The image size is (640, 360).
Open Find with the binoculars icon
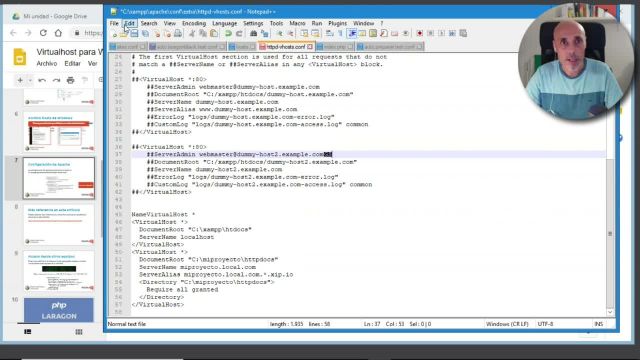[253, 34]
